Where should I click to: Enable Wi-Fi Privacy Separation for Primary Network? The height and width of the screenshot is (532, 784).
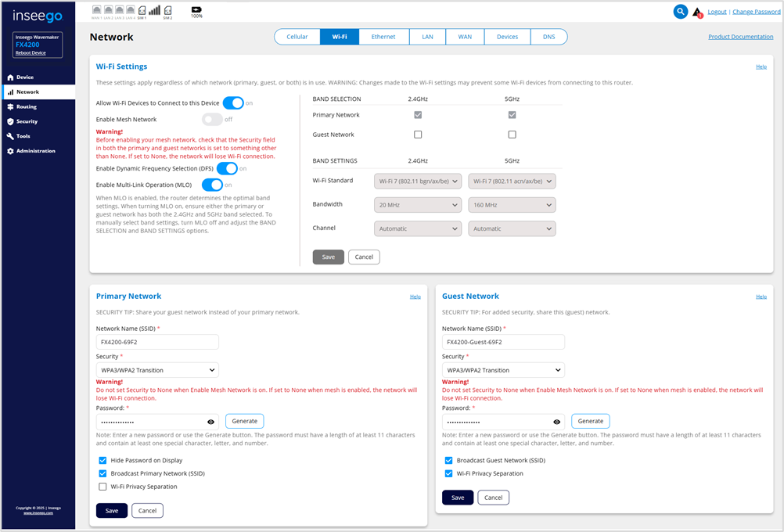[103, 487]
